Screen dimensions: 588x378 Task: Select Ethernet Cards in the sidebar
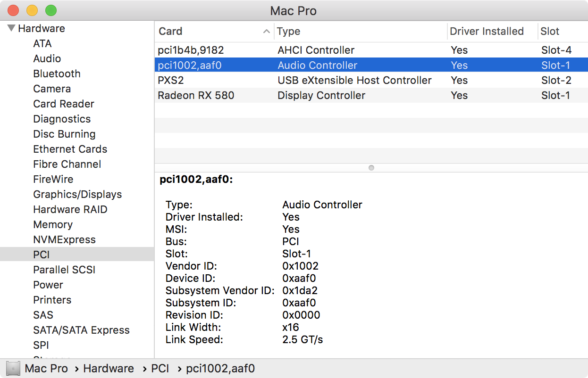pos(70,149)
